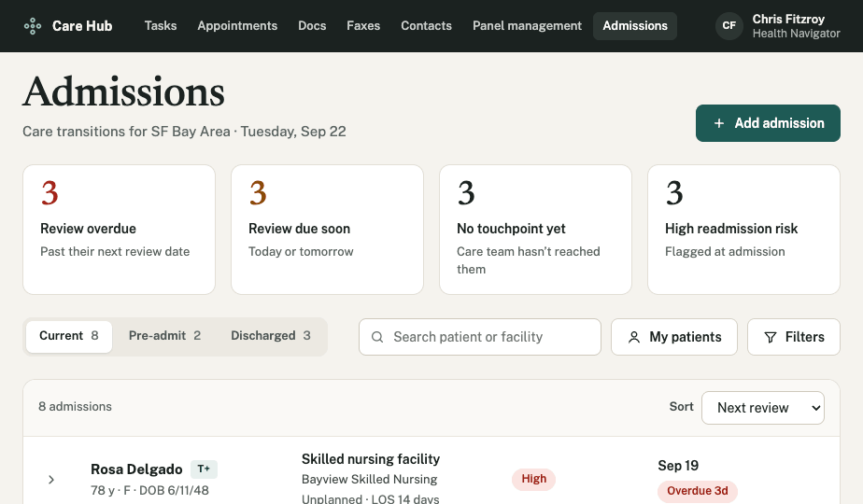Switch to the Pre-admit tab
Viewport: 863px width, 504px height.
164,336
